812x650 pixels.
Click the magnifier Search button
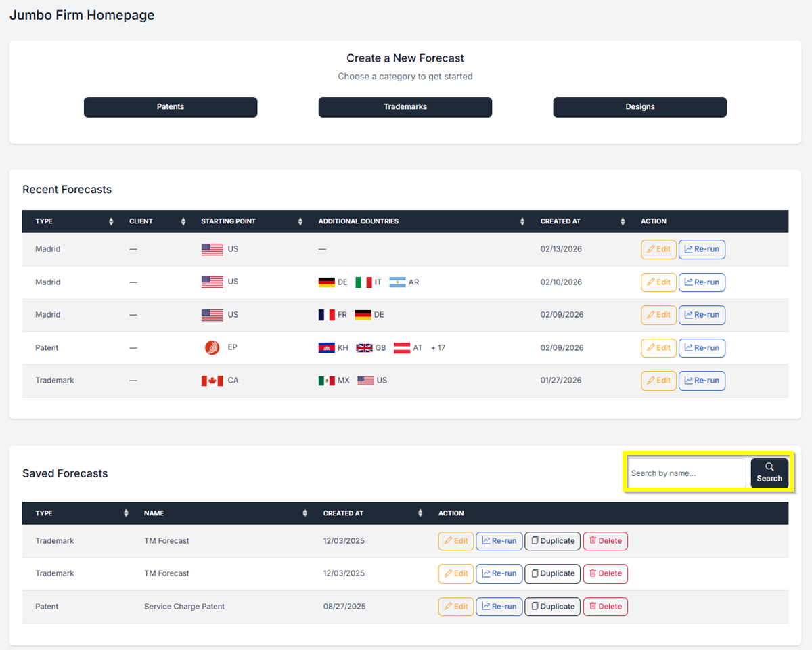(769, 473)
